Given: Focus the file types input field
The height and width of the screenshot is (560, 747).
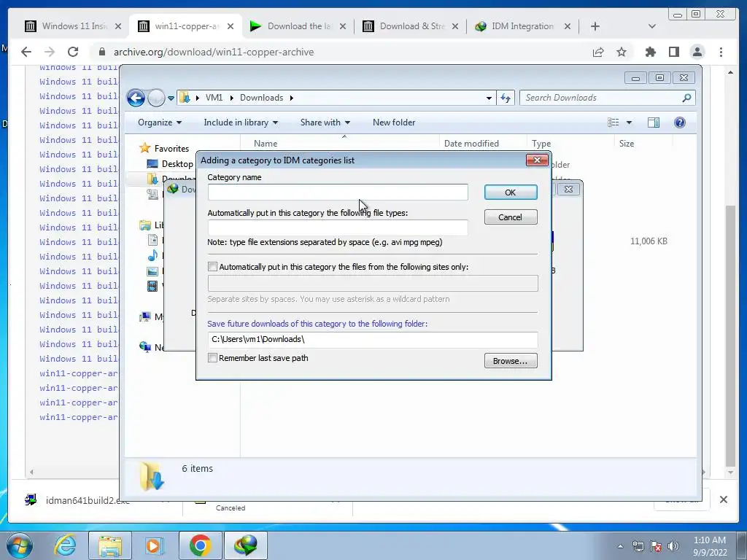Looking at the screenshot, I should 338,227.
